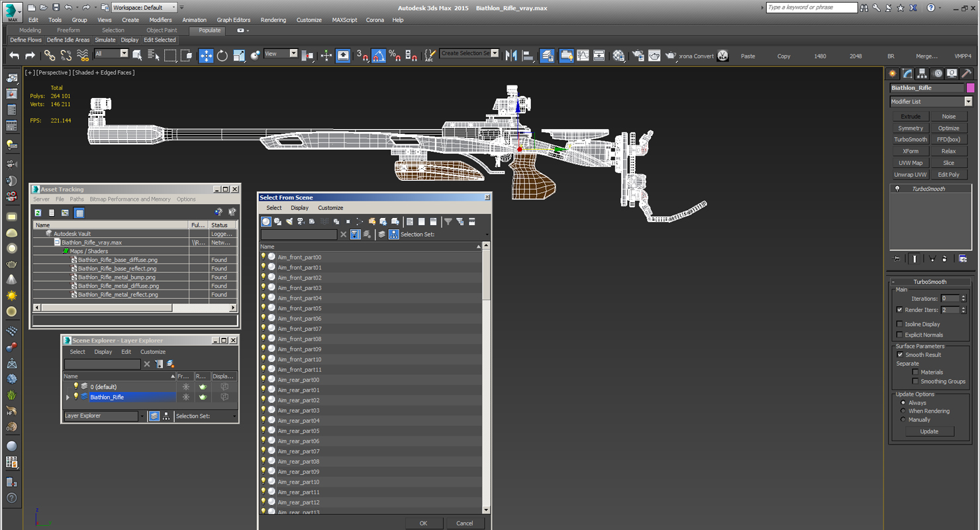Toggle Render Iters checkbox

point(899,309)
